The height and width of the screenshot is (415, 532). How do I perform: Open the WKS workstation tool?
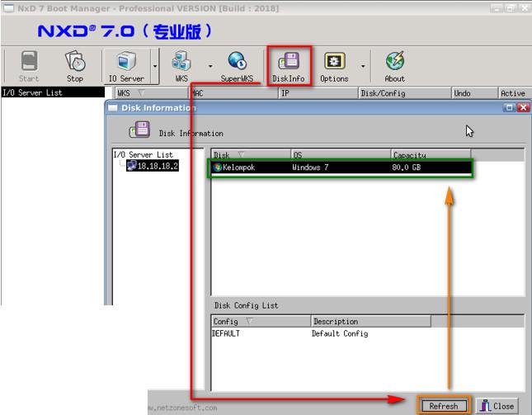tap(181, 67)
